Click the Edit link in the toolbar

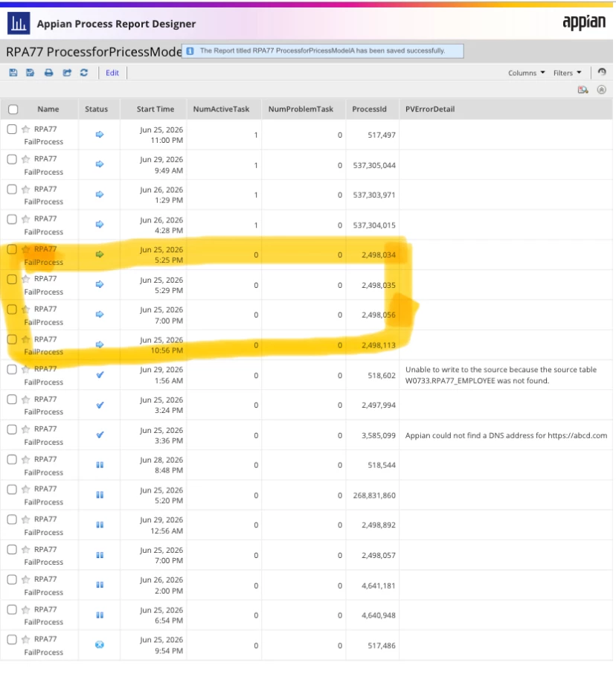click(x=112, y=73)
